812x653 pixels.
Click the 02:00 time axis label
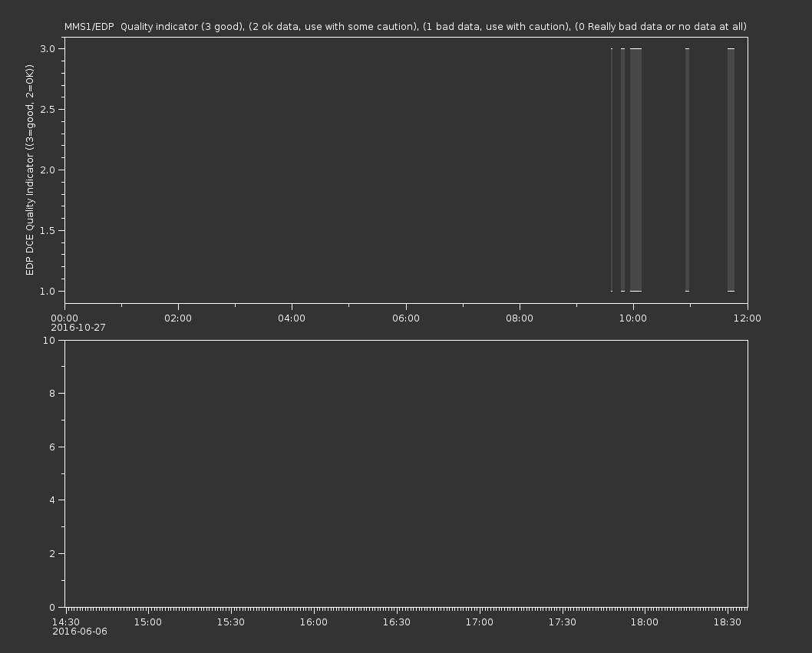click(x=178, y=318)
